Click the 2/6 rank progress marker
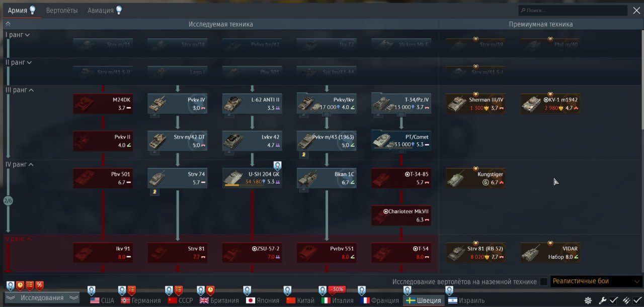The height and width of the screenshot is (307, 644). [x=8, y=201]
